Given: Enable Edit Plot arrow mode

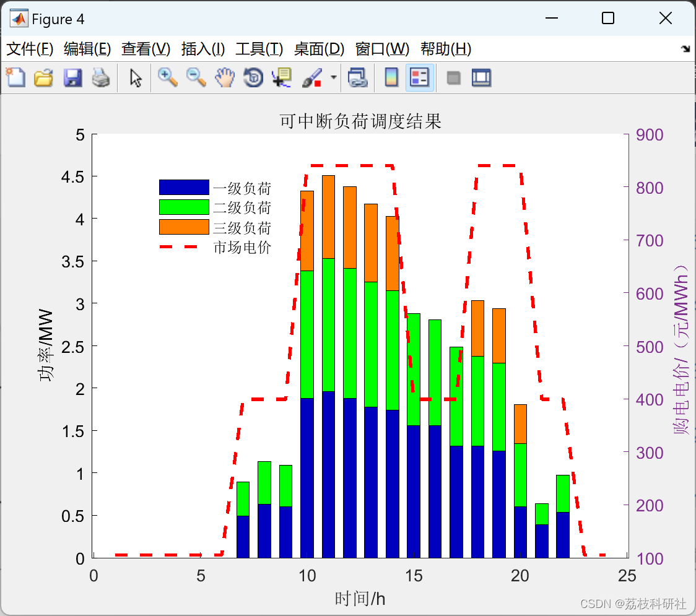Looking at the screenshot, I should pos(136,77).
